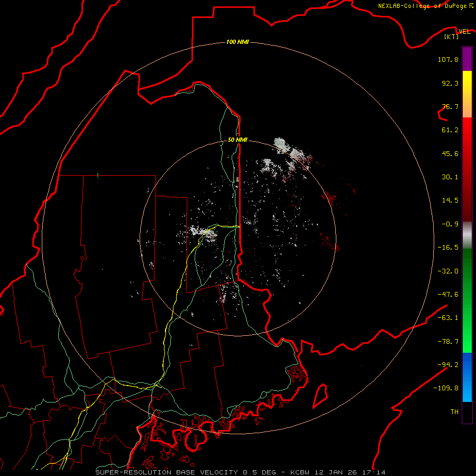Viewport: 476px width, 476px height.
Task: Click the purple segment of the color bar
Action: pos(467,59)
